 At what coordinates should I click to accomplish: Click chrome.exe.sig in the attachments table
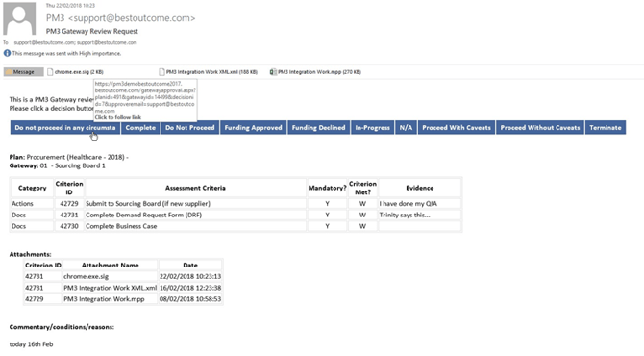coord(86,276)
